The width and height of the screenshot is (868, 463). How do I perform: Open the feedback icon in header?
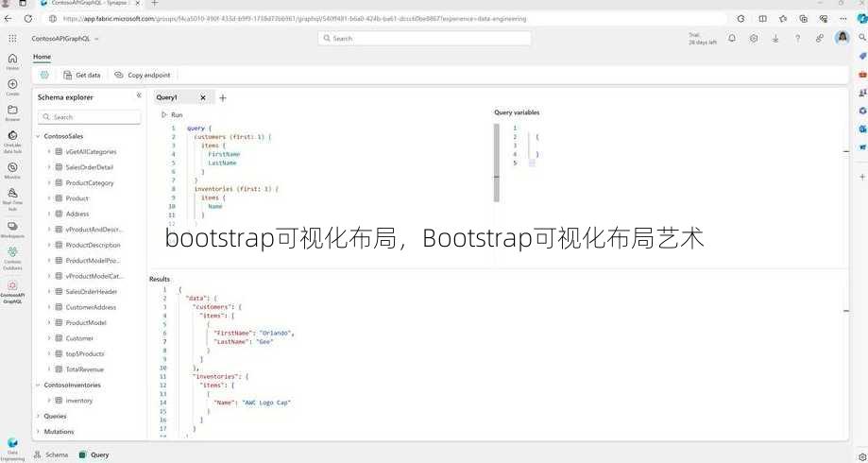[x=820, y=38]
